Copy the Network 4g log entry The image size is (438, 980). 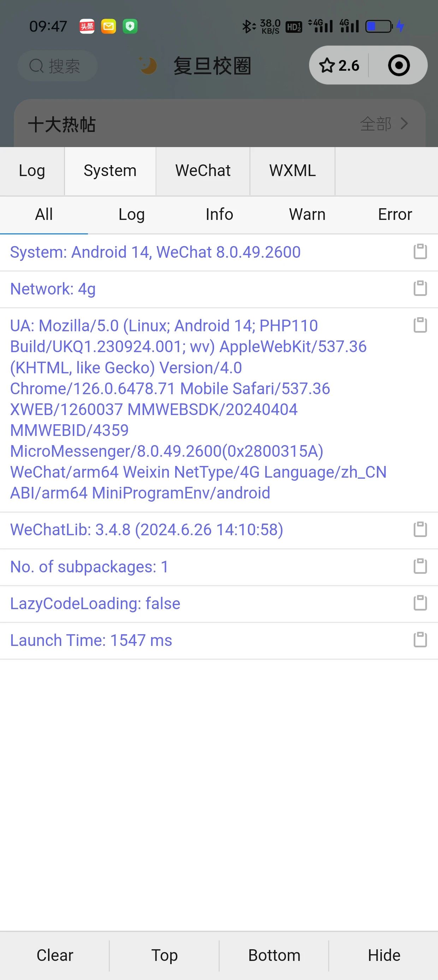click(420, 288)
